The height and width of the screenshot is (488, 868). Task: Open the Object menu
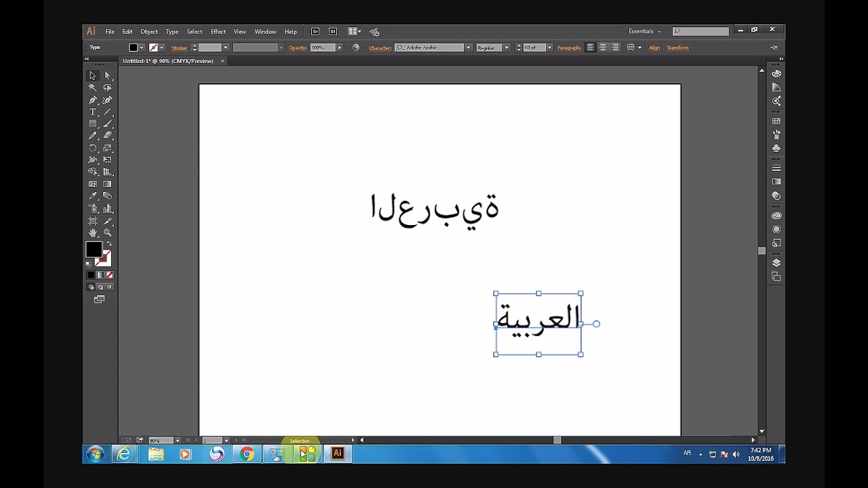(x=149, y=32)
